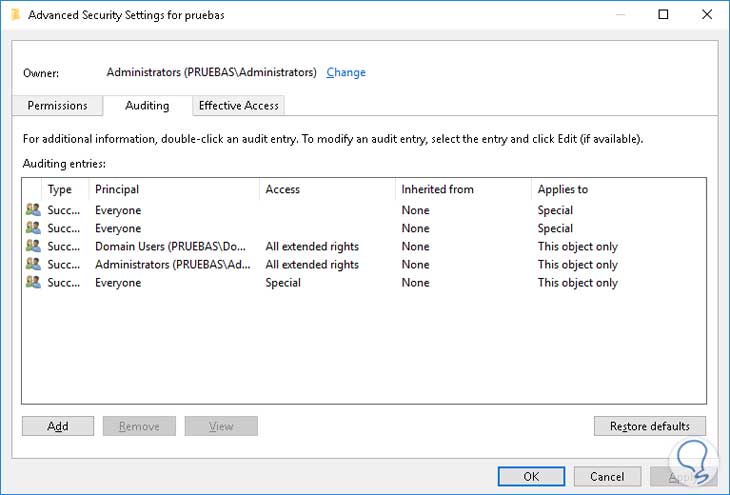Click the Inherited from column header

point(437,189)
